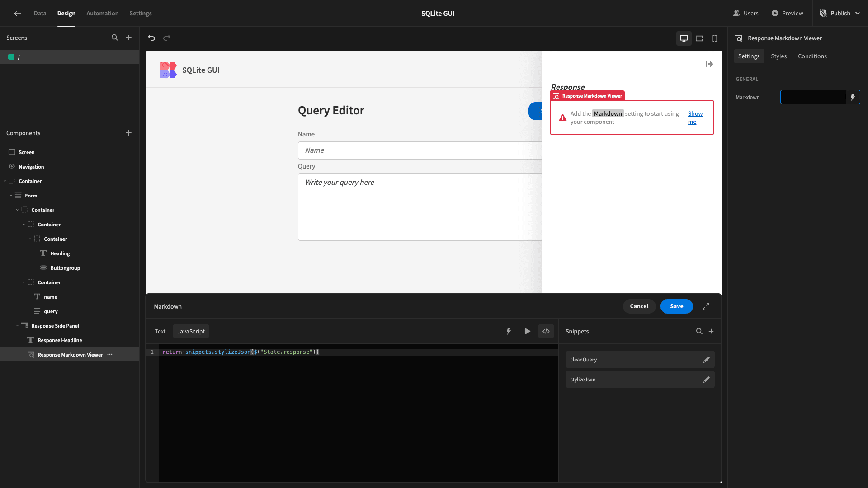Select the desktop preview mode
The height and width of the screenshot is (488, 868).
(684, 38)
